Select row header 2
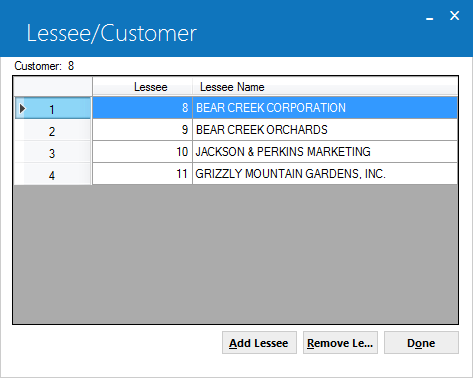Image resolution: width=473 pixels, height=378 pixels. tap(53, 130)
